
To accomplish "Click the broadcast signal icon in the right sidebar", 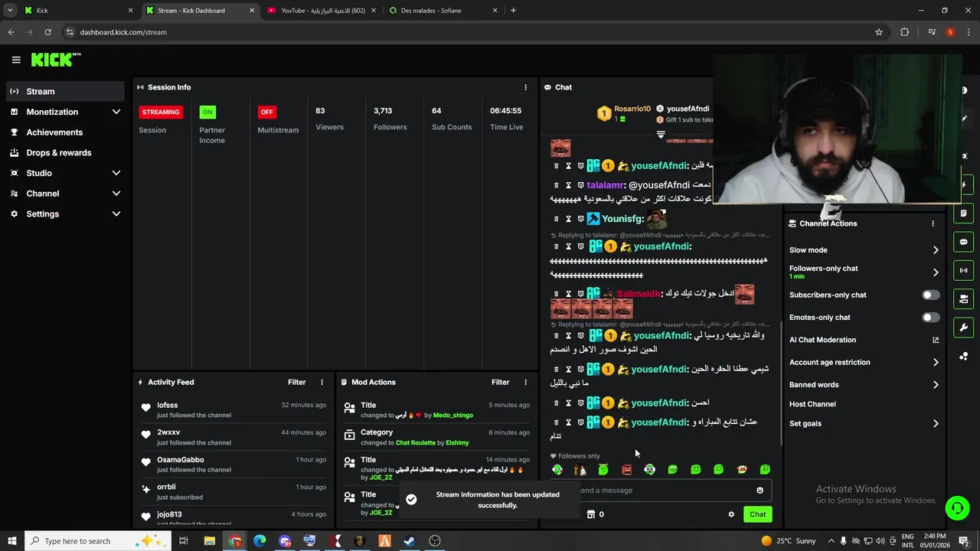I will (963, 270).
